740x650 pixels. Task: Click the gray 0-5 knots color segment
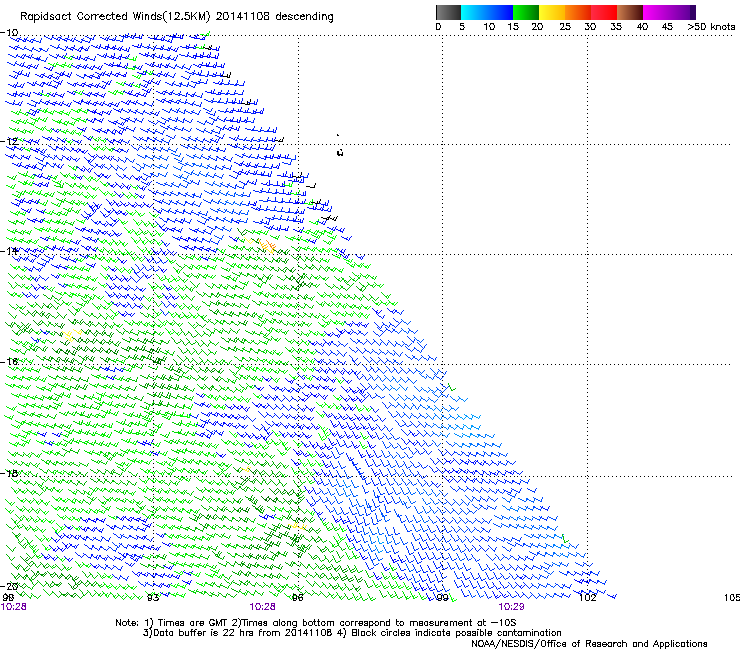coord(448,12)
